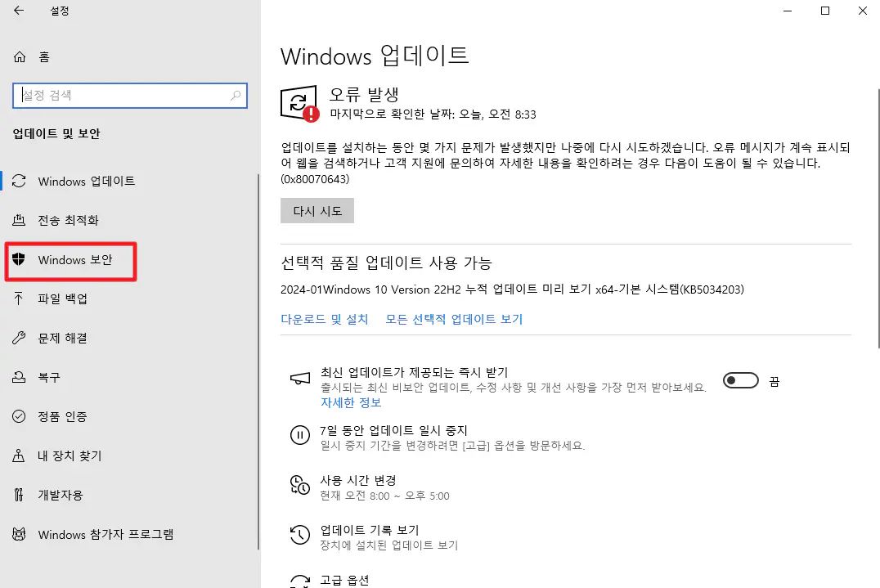Click the history icon for 업데이트 기록 보기
Image resolution: width=880 pixels, height=588 pixels.
299,535
